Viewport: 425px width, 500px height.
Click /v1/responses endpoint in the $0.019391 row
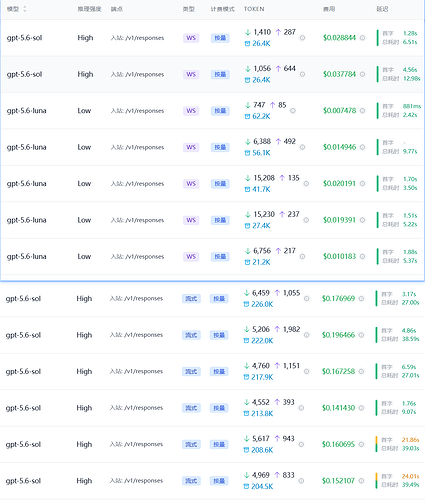[x=145, y=220]
